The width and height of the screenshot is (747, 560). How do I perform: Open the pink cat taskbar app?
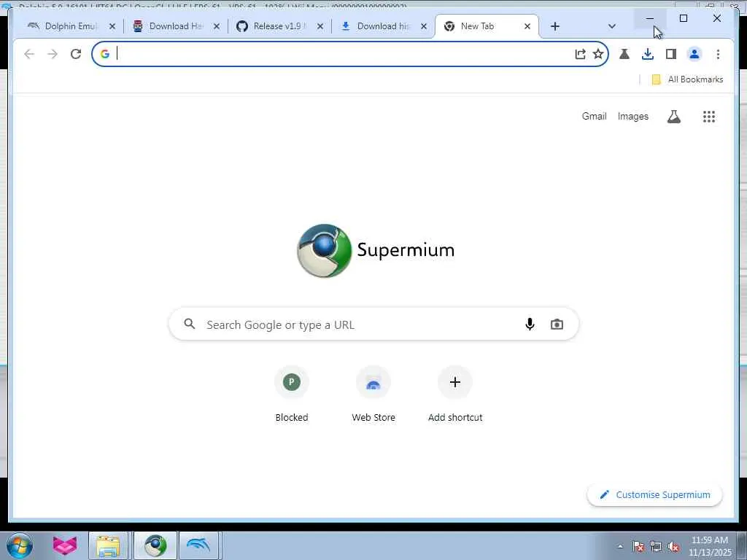click(65, 545)
